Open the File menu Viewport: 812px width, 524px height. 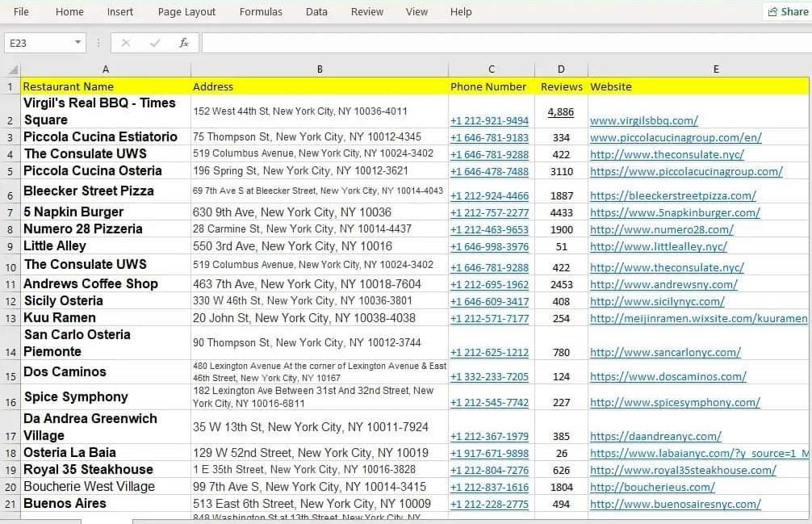(21, 11)
